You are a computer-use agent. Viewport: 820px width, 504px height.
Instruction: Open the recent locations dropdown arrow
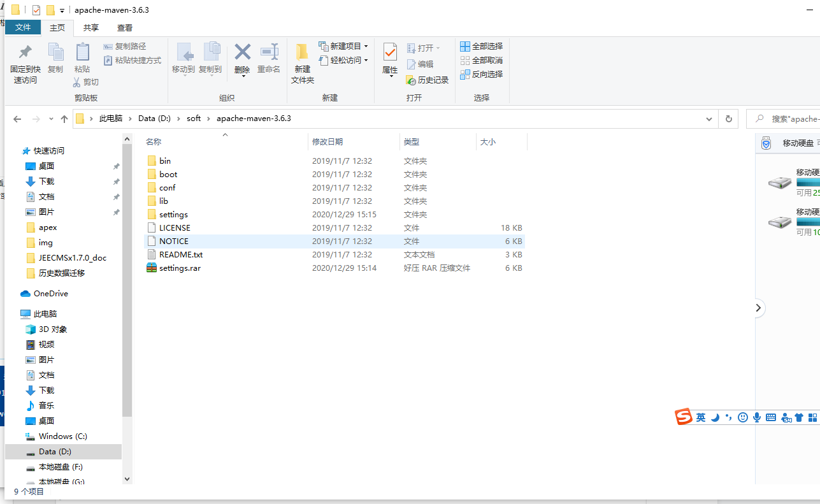(51, 120)
